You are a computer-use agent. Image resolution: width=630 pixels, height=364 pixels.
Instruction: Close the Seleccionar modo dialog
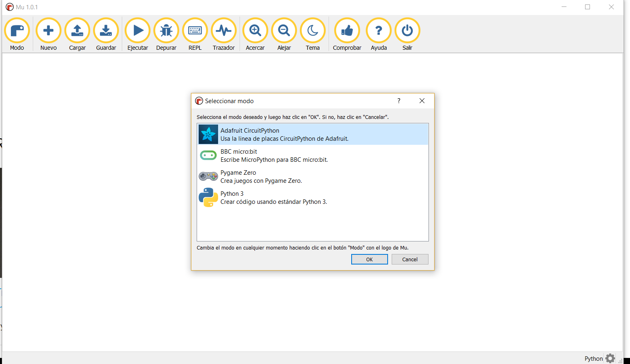tap(422, 101)
